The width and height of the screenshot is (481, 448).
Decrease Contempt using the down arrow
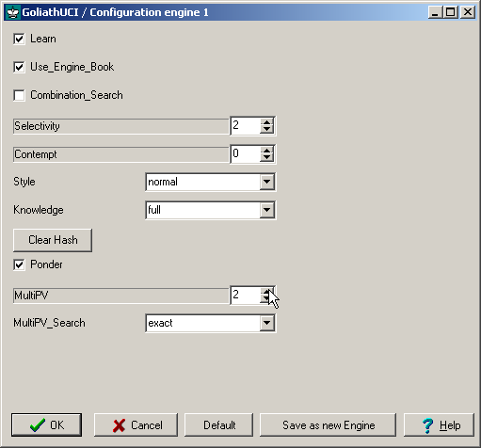[x=266, y=157]
